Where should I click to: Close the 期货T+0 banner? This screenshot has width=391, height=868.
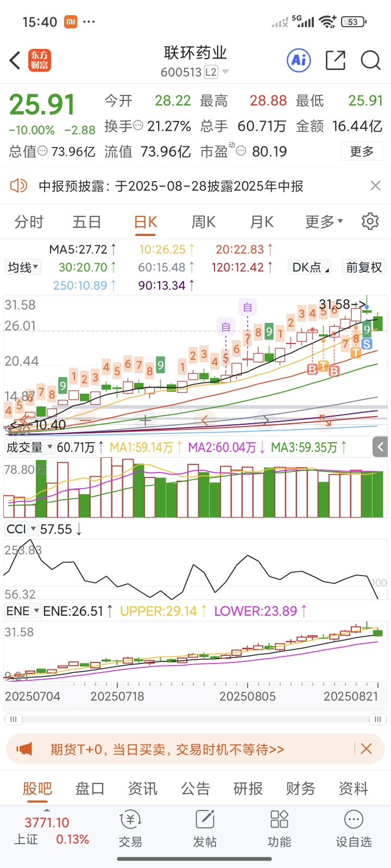click(x=367, y=749)
